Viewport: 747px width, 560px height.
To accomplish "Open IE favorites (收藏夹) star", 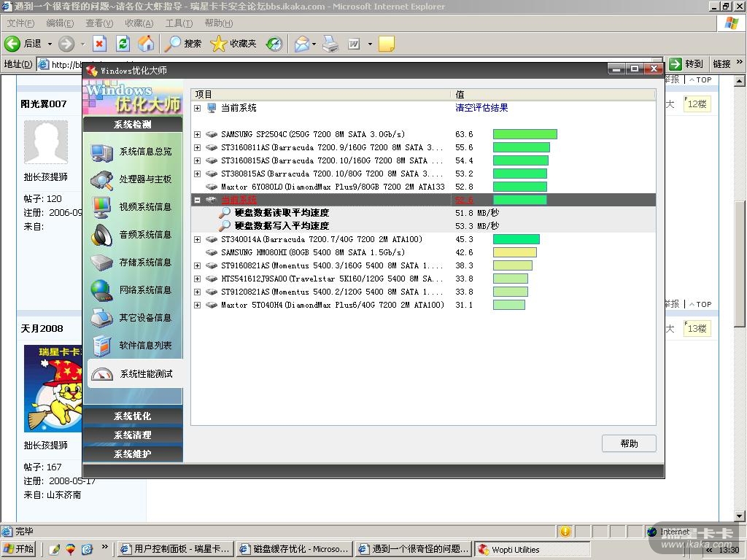I will click(x=233, y=44).
